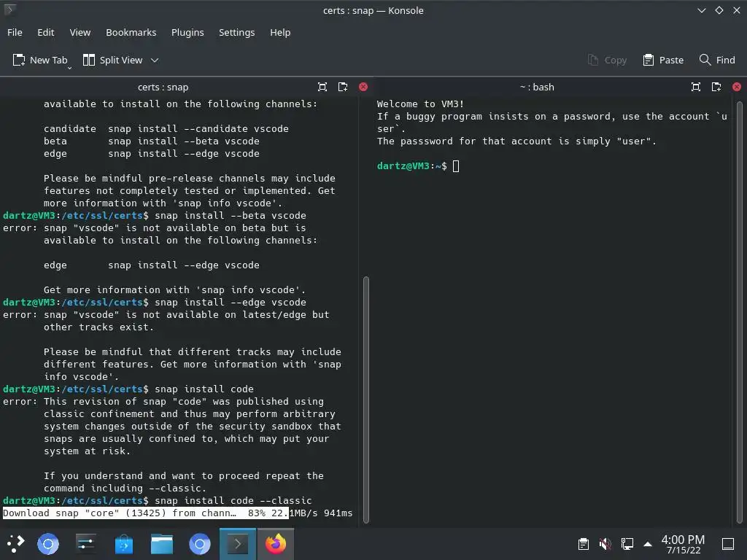Select the Konsole task in taskbar

(x=237, y=543)
